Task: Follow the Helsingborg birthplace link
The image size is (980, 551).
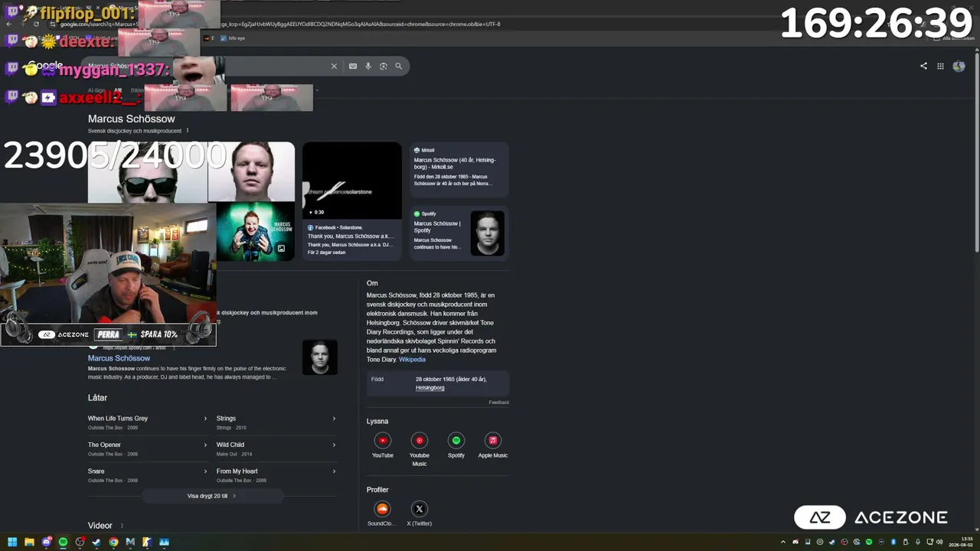Action: click(430, 388)
